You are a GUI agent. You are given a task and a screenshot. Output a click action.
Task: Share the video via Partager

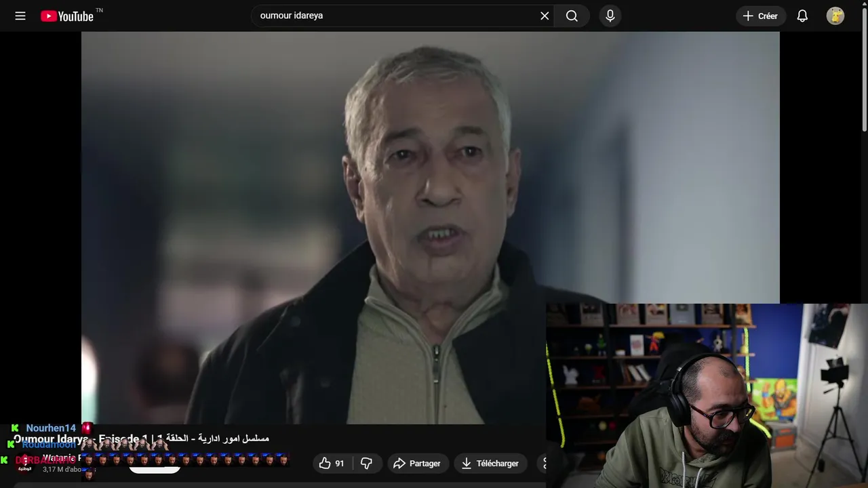point(417,463)
